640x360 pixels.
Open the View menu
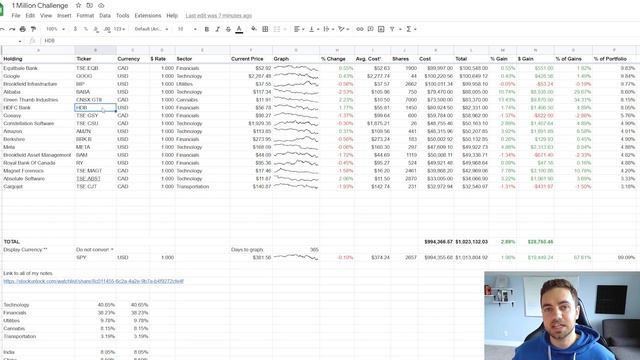[x=46, y=16]
